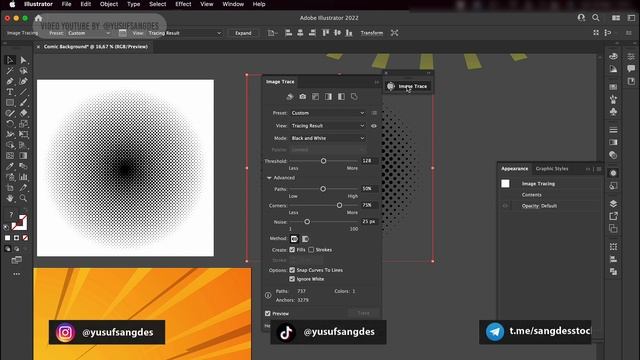Click the Threshold value field 128
Image resolution: width=640 pixels, height=360 pixels.
369,161
